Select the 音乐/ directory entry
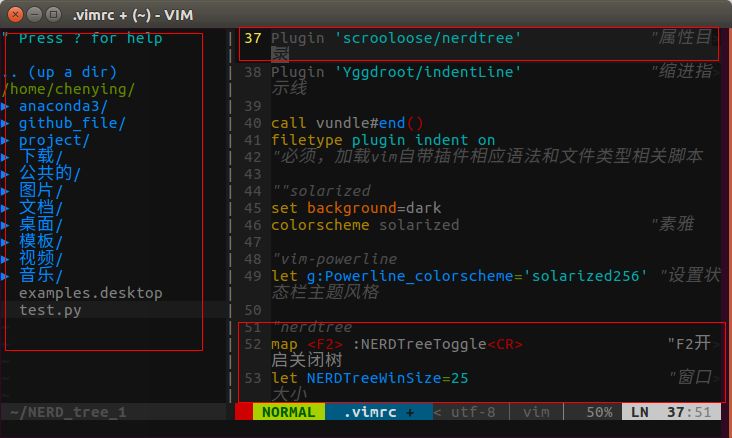The height and width of the screenshot is (438, 732). click(x=41, y=276)
